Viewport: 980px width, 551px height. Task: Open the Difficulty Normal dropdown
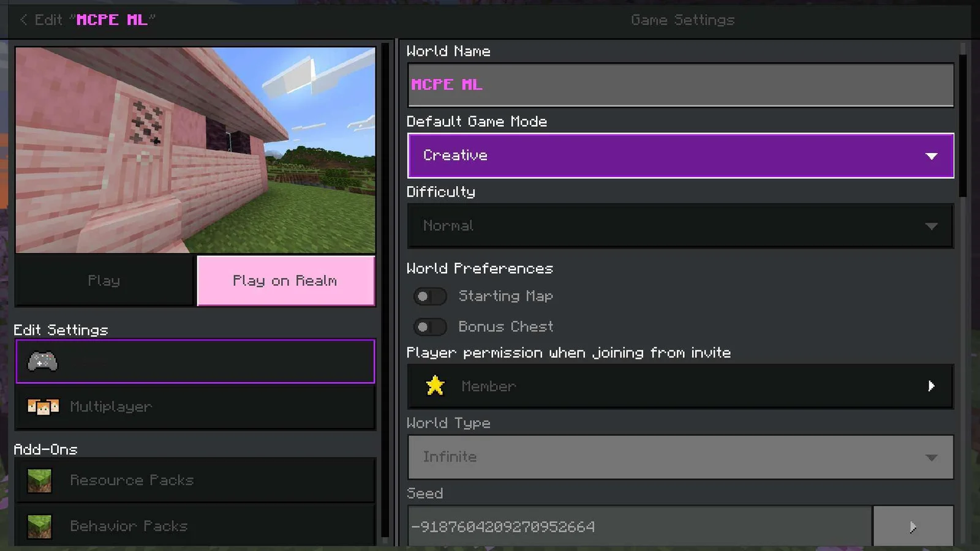click(680, 226)
